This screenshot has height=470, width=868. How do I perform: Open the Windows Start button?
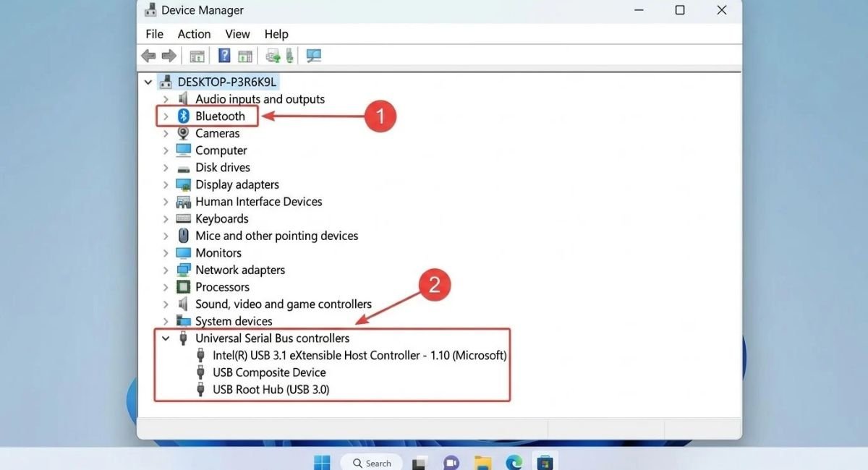pyautogui.click(x=322, y=462)
